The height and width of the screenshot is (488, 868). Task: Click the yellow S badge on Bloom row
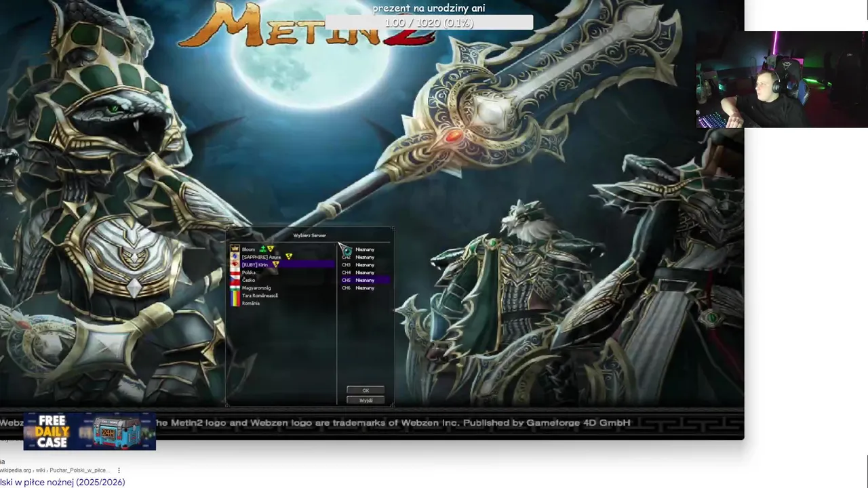click(270, 249)
